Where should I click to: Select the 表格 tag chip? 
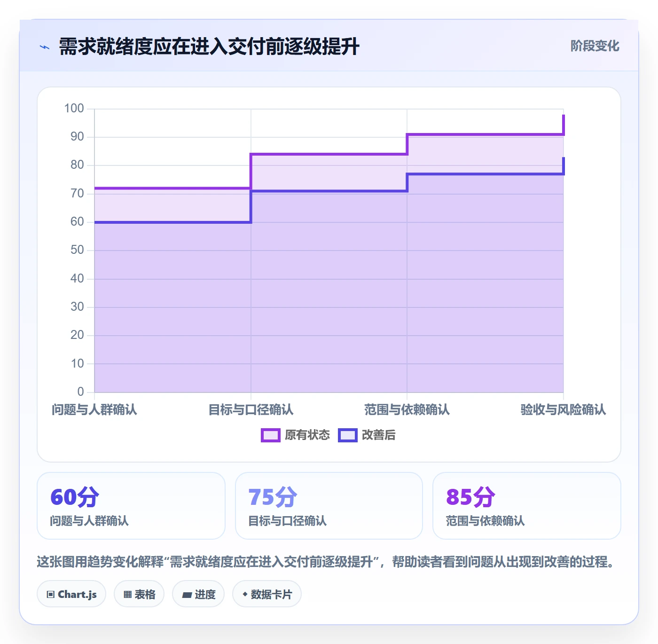139,594
